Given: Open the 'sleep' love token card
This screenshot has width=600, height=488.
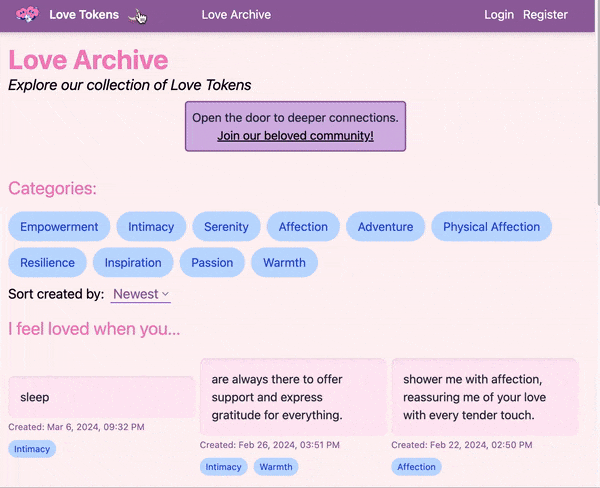Looking at the screenshot, I should tap(102, 397).
